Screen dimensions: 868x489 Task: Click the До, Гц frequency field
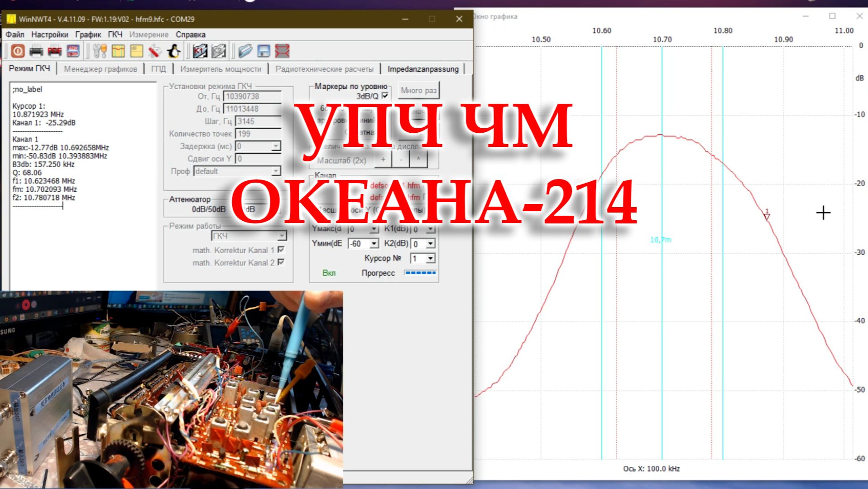252,109
